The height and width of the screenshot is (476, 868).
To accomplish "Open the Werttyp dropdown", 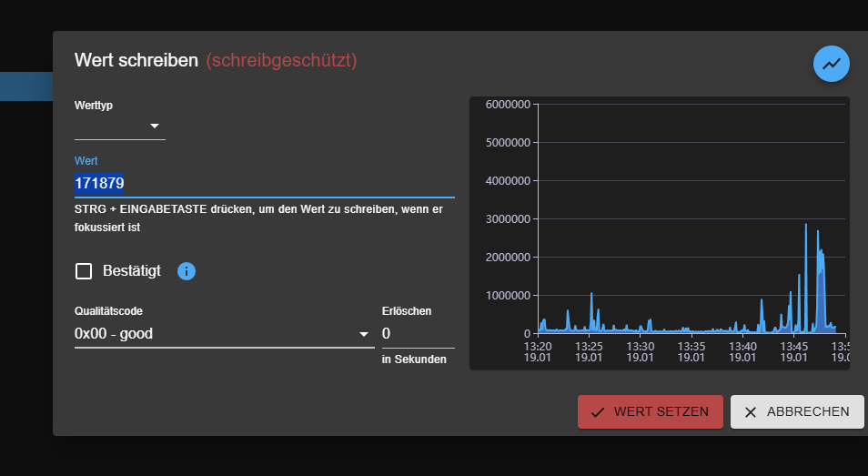I will (119, 127).
